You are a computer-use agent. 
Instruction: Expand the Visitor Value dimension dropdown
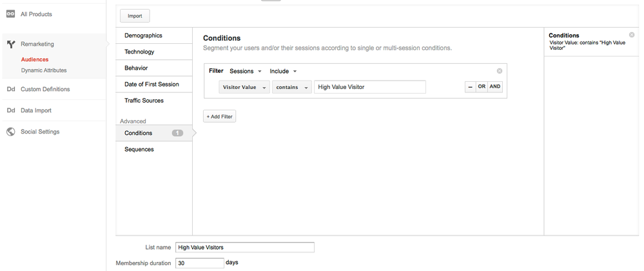tap(244, 87)
